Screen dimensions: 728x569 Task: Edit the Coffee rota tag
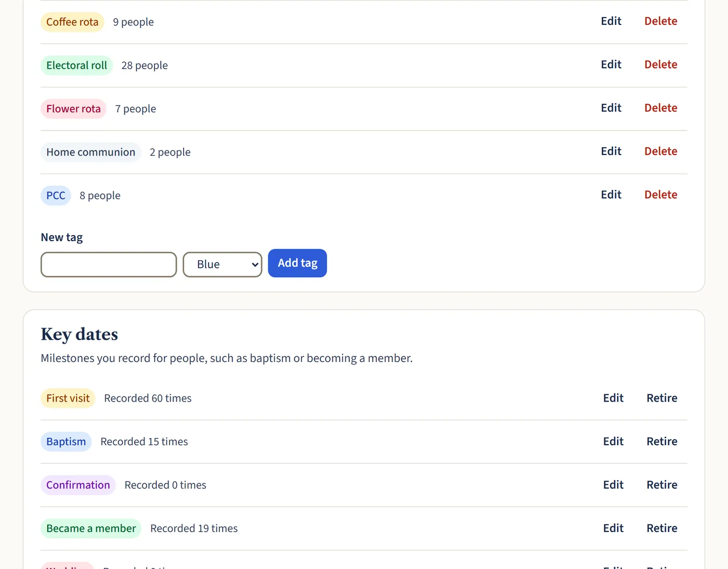click(611, 21)
